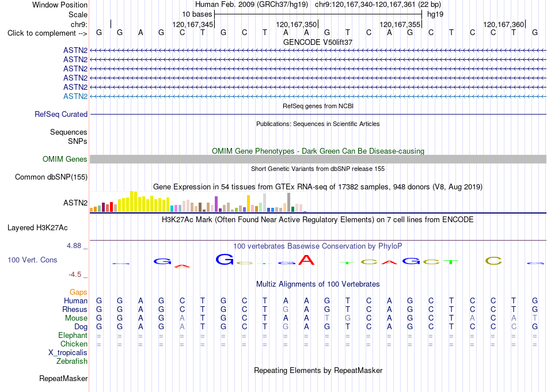Image resolution: width=547 pixels, height=392 pixels.
Task: Click the Sequences label of Publications track
Action: (69, 132)
